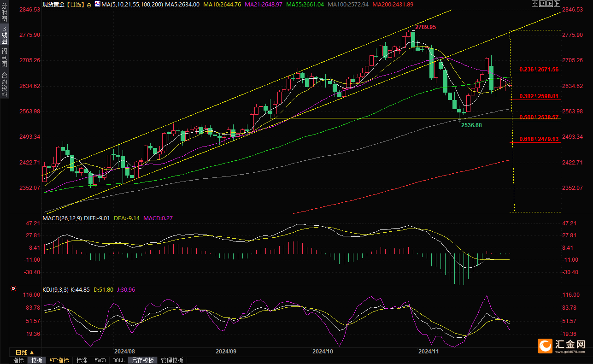Open the VIP指标 tab
Viewport: 593px width, 364px height.
(59, 360)
